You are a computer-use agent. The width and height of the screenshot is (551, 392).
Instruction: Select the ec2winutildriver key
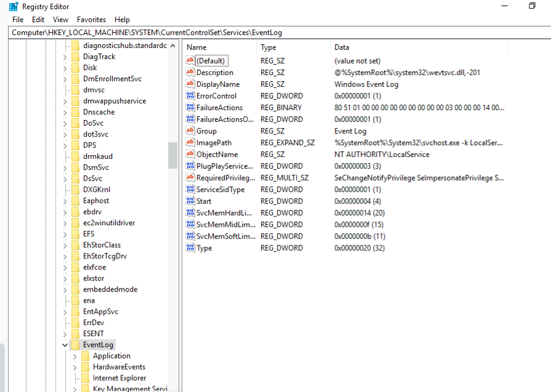pos(109,223)
